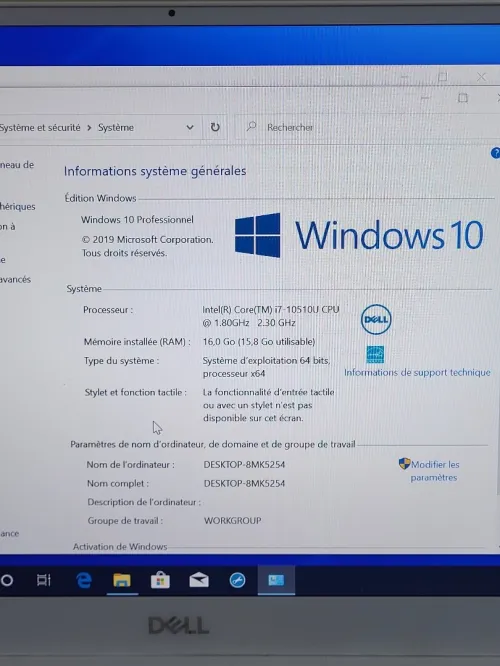Maximize the front Control Panel window
The height and width of the screenshot is (666, 500).
463,98
